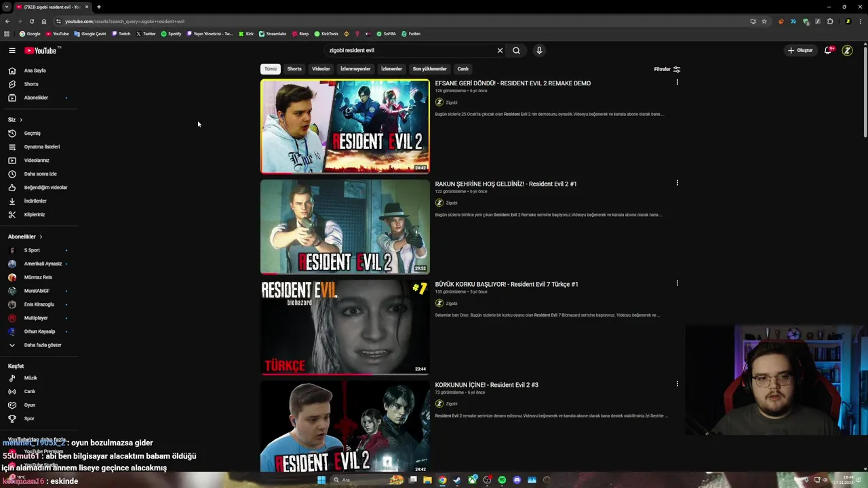Go back in browser history
Screen dimensions: 868x488
point(7,21)
